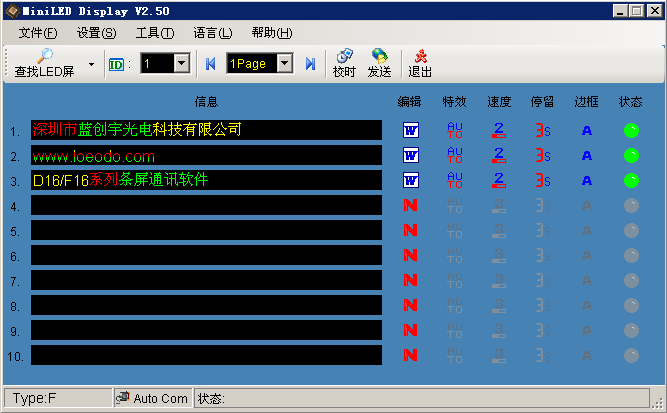Viewport: 667px width, 413px height.
Task: Set the 3s stay time for row 2
Action: click(543, 155)
